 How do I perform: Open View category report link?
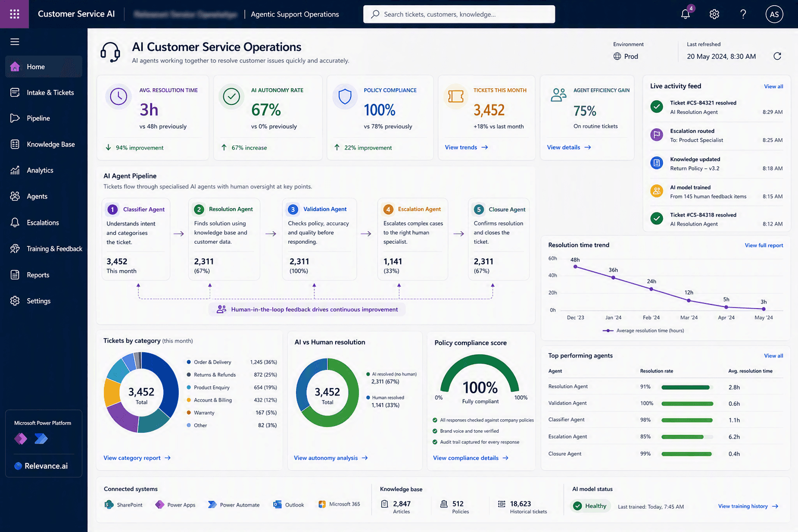(137, 458)
